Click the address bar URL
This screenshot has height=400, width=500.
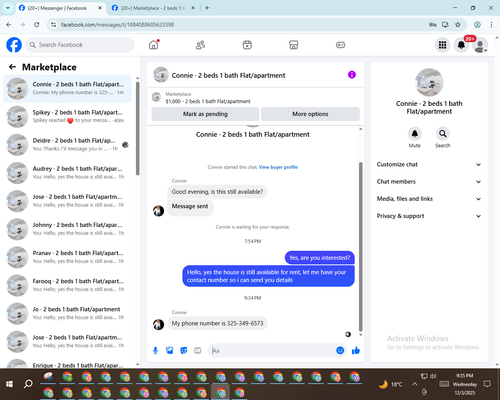click(117, 25)
